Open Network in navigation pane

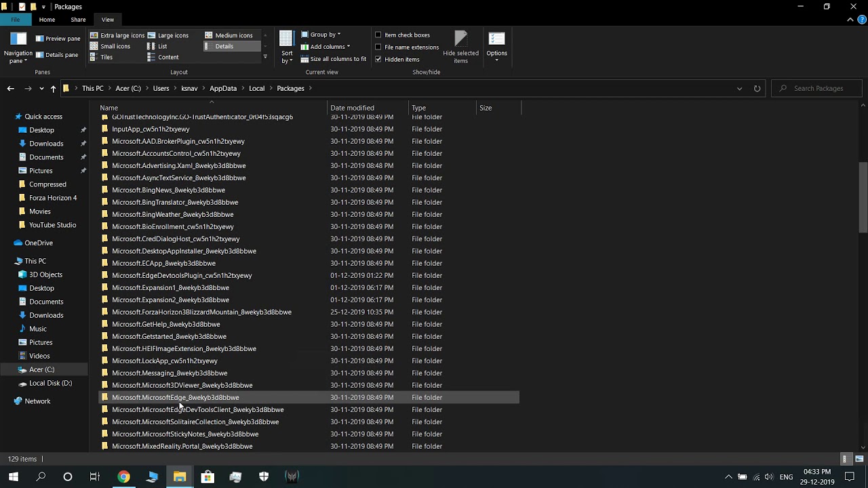click(x=37, y=401)
